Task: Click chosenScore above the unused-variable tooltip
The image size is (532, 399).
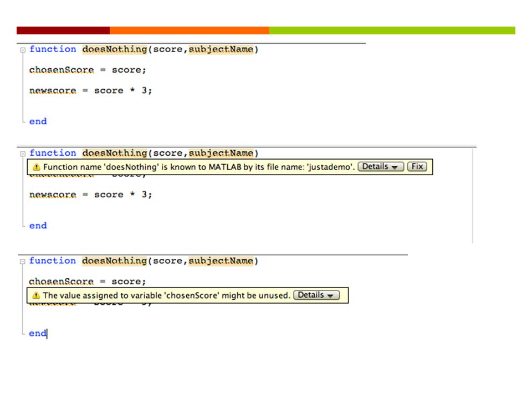Action: (61, 282)
